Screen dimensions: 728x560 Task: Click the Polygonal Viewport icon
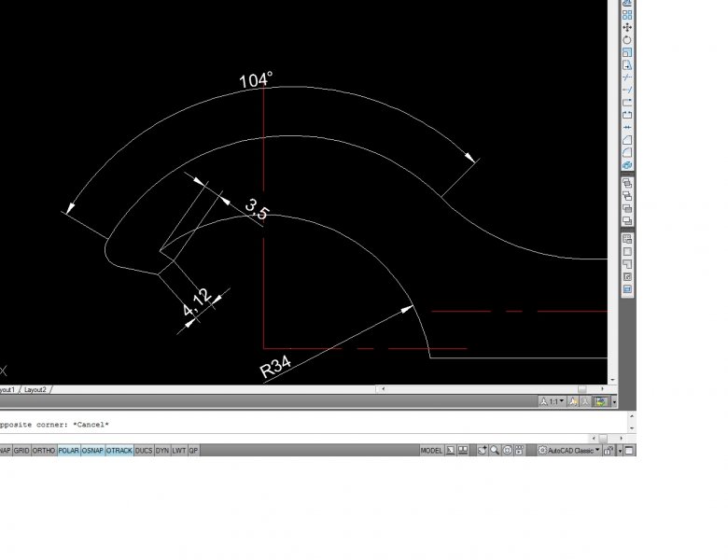[x=627, y=264]
